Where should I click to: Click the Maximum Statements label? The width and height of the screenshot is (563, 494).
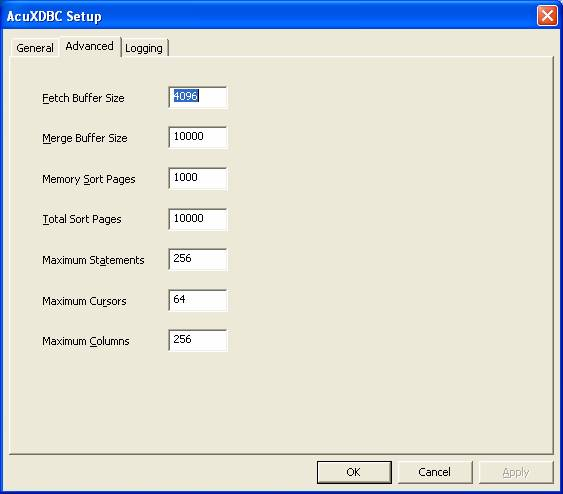[x=93, y=260]
